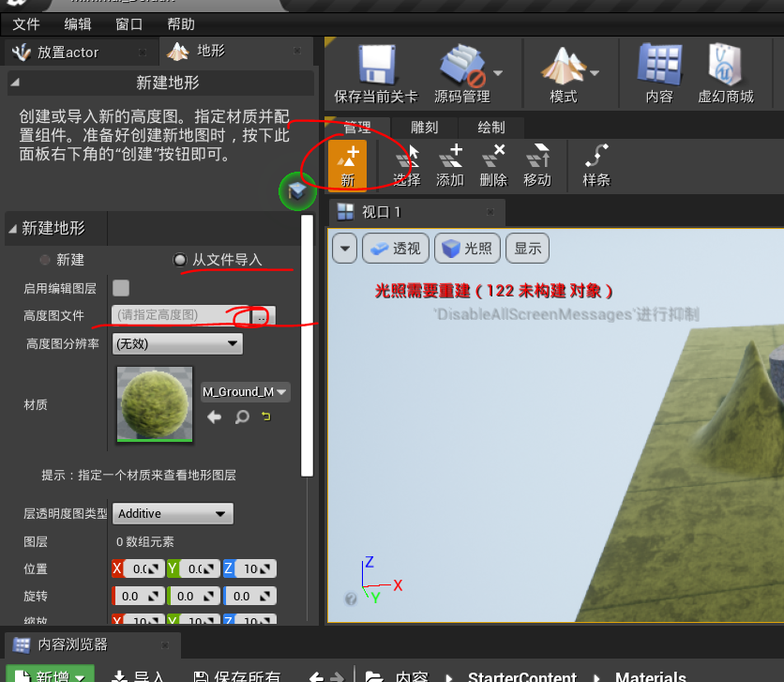Select the 选择 landscape tool
Image resolution: width=784 pixels, height=682 pixels.
(407, 165)
